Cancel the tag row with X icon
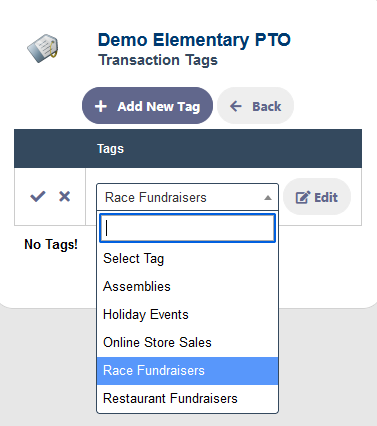Screen dimensions: 377x426 click(64, 196)
